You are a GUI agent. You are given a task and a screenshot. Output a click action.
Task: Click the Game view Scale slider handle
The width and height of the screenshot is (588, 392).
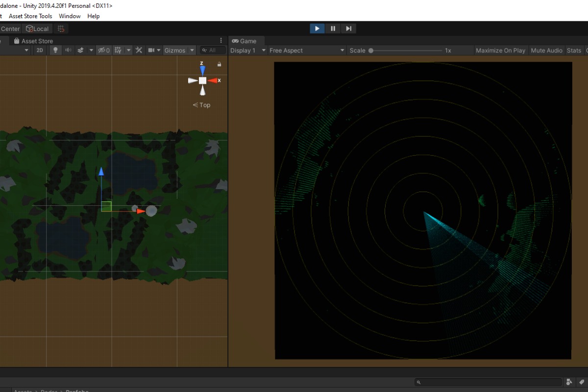[x=371, y=50]
